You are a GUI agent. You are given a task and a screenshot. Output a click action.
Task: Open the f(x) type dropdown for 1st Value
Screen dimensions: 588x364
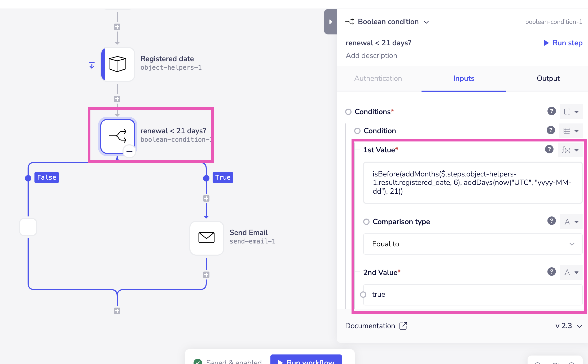(x=570, y=150)
